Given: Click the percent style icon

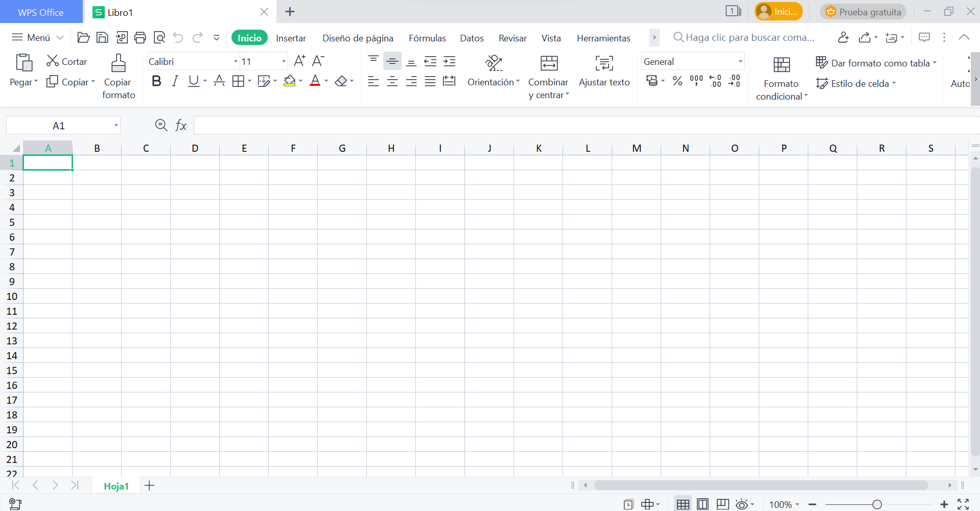Looking at the screenshot, I should pyautogui.click(x=678, y=81).
